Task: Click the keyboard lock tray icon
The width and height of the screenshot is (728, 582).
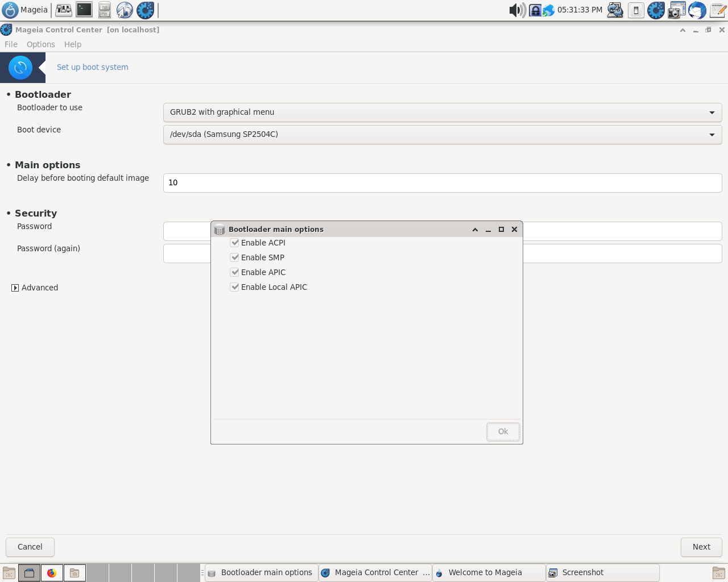Action: tap(535, 10)
